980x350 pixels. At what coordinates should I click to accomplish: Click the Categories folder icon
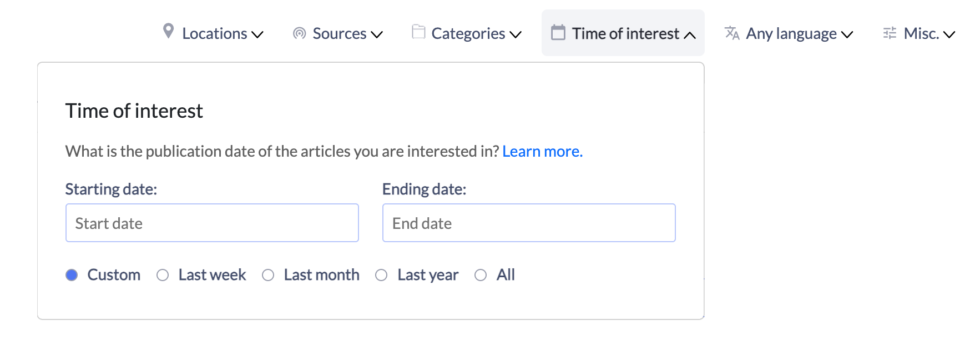coord(418,32)
